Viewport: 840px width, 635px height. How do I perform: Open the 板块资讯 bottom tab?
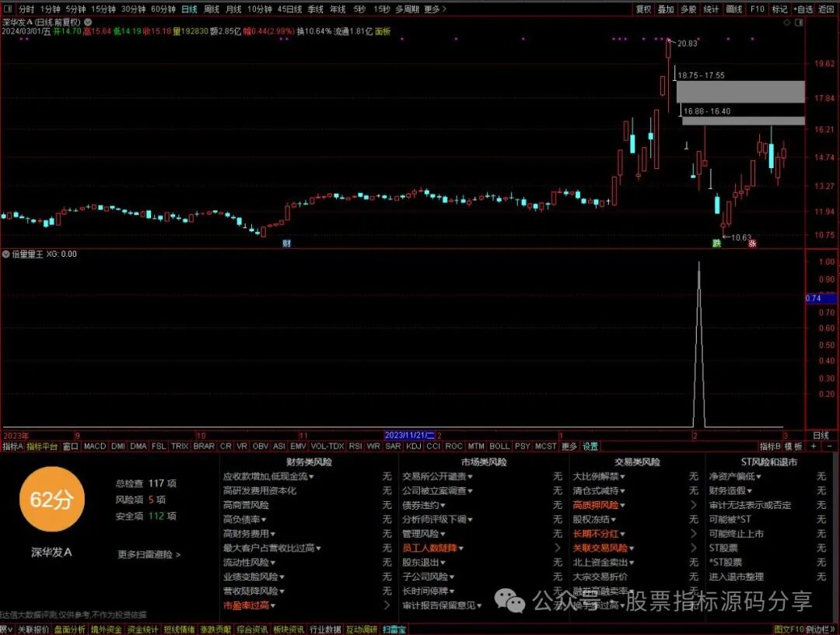pyautogui.click(x=289, y=629)
